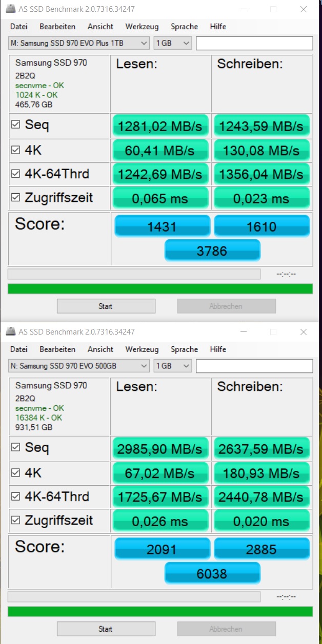Viewport: 322px width, 644px height.
Task: Click the AS SSD app icon in top window title bar
Action: (x=10, y=9)
